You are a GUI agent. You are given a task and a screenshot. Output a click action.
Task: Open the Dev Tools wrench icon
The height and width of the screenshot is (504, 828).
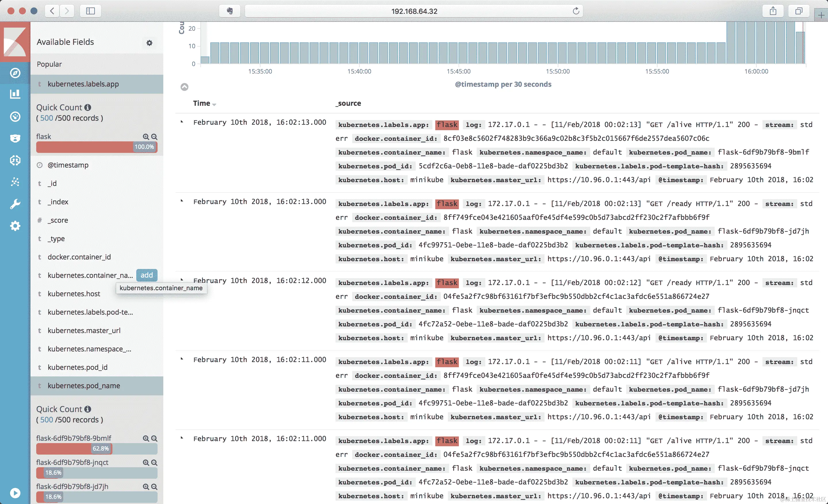[x=15, y=204]
